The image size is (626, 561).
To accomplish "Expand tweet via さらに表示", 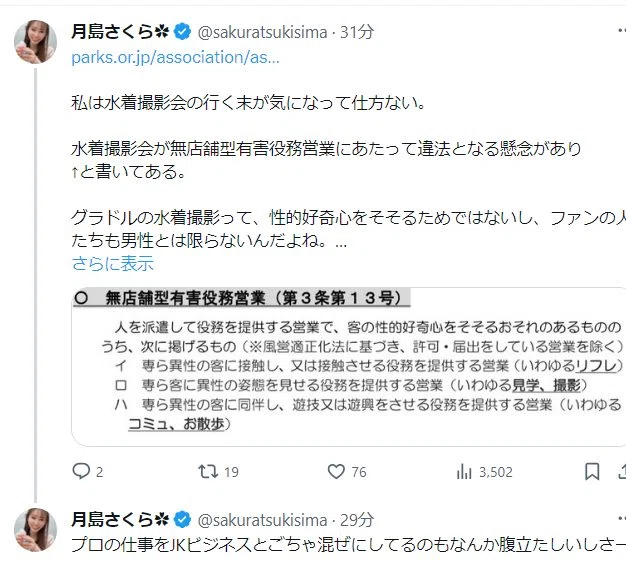I will [x=113, y=264].
